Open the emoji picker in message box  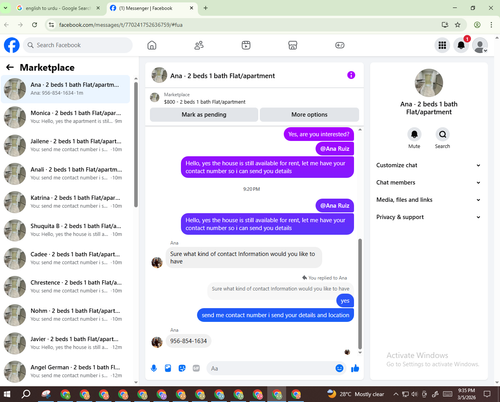(339, 368)
